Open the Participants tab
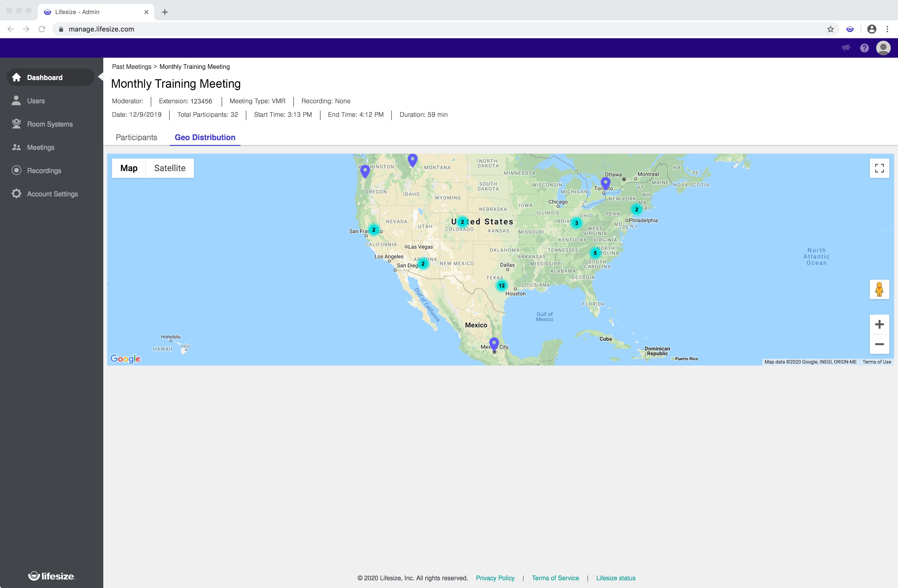Screen dimensions: 898x588 (136, 137)
